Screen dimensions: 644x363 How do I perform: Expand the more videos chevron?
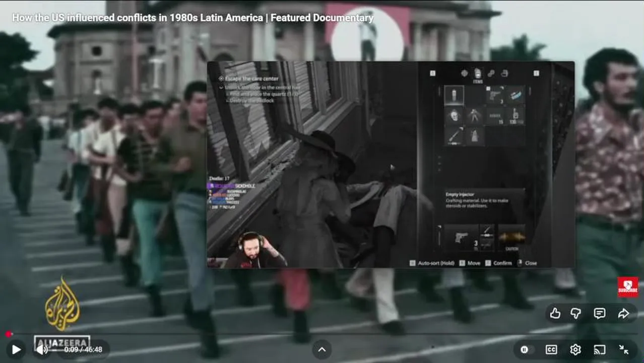click(x=322, y=349)
